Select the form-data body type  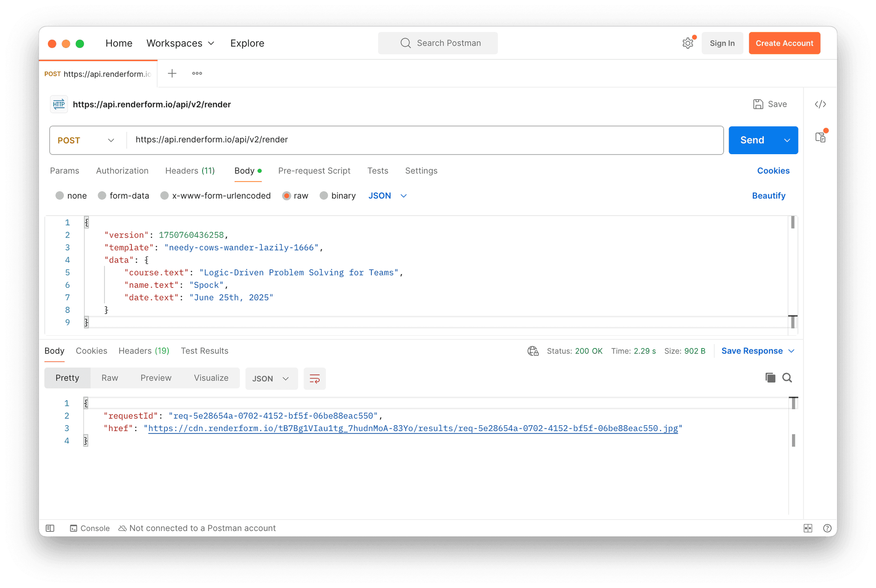coord(102,196)
